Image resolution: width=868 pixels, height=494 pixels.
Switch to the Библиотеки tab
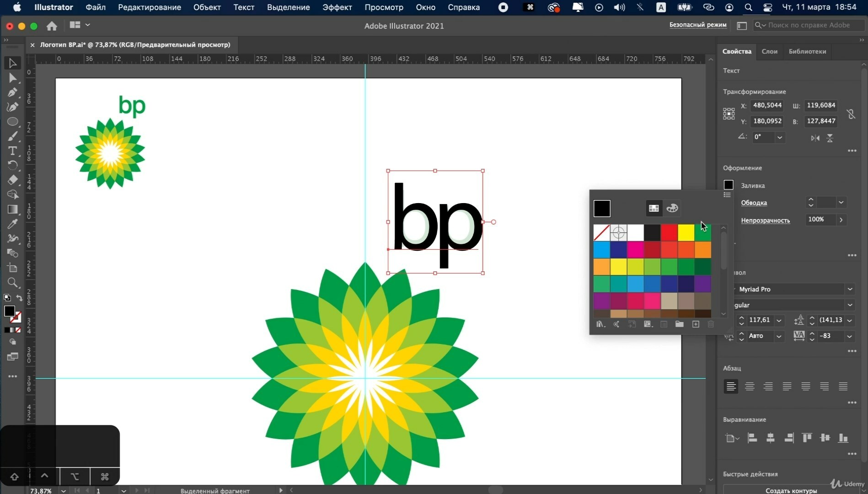[x=807, y=52]
